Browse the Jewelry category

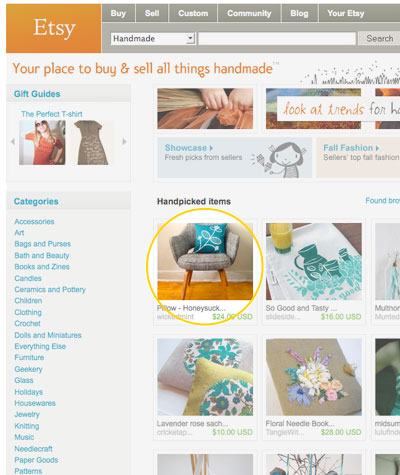[27, 414]
